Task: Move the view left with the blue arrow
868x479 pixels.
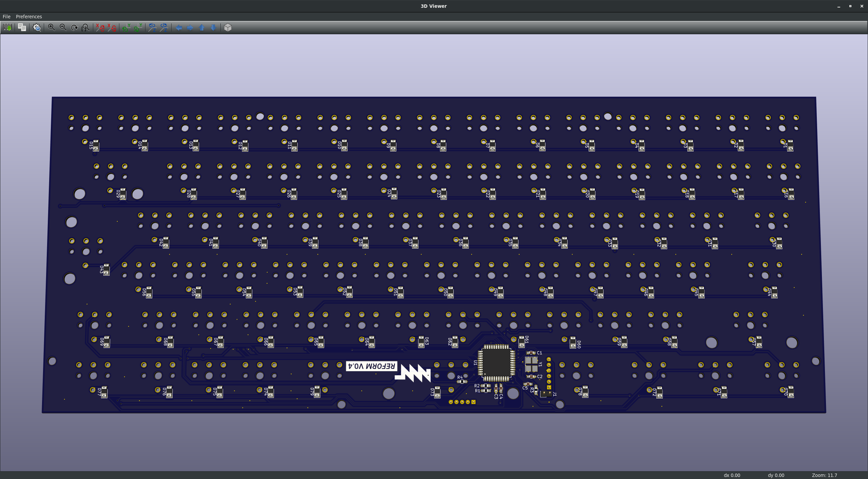Action: tap(179, 27)
